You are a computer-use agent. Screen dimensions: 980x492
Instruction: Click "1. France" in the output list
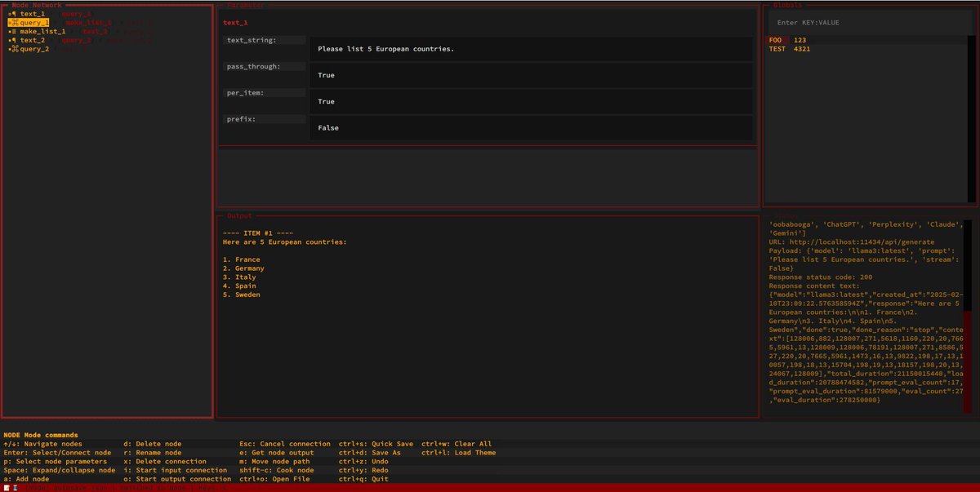coord(242,259)
